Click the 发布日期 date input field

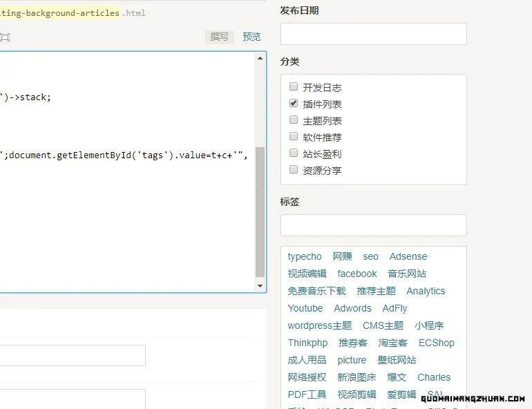tap(374, 34)
